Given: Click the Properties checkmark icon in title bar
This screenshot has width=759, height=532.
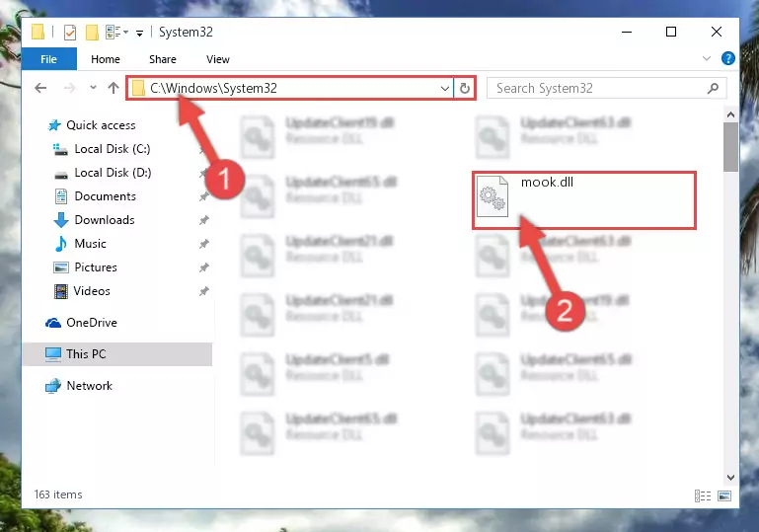Looking at the screenshot, I should pyautogui.click(x=70, y=33).
